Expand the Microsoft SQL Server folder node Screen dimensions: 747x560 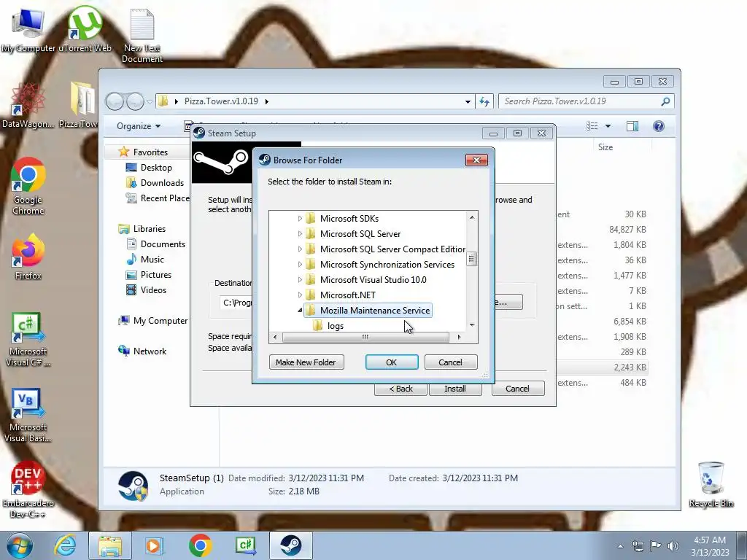click(x=300, y=234)
